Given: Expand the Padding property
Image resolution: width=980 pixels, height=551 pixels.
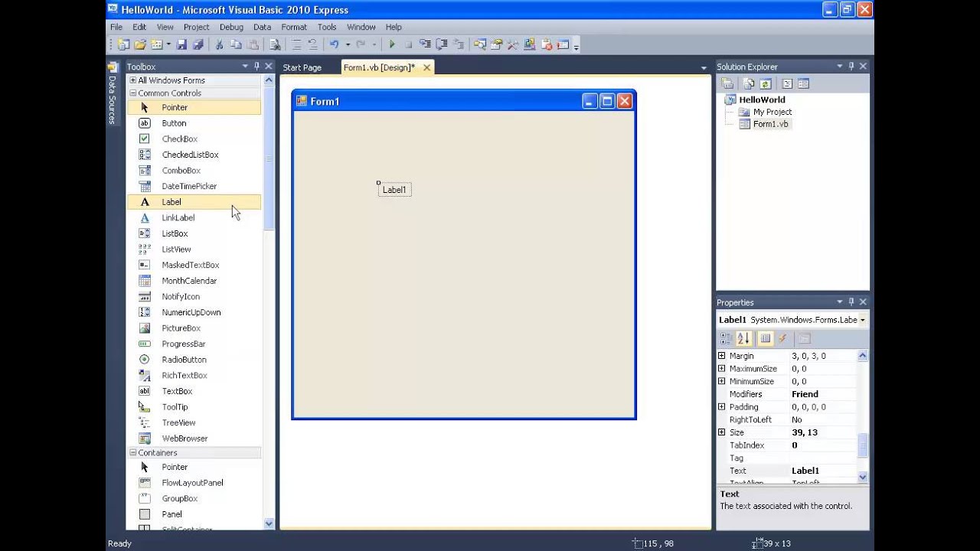Looking at the screenshot, I should click(721, 407).
